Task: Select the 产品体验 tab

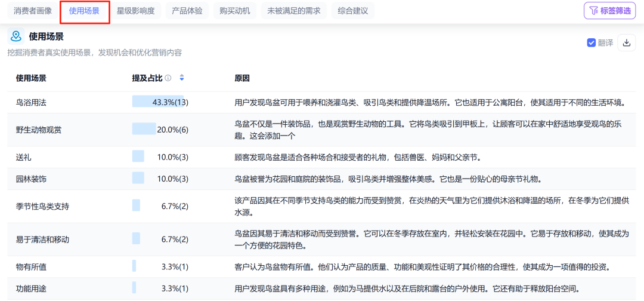Action: [187, 11]
